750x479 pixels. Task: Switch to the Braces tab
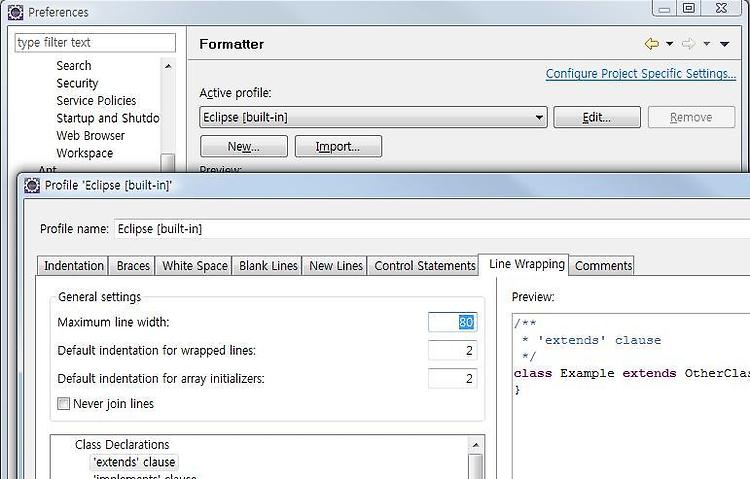tap(133, 266)
